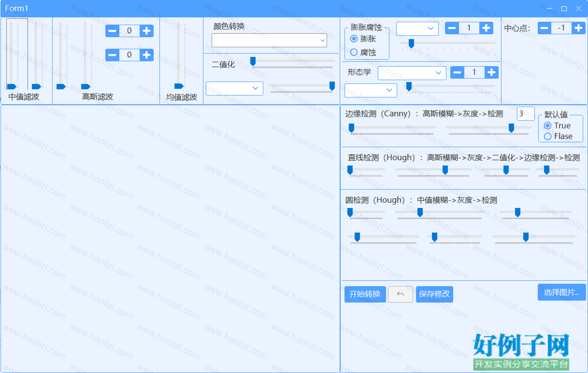Click plus on the lower Gaussian filter stepper
This screenshot has height=373, width=588.
pos(146,55)
